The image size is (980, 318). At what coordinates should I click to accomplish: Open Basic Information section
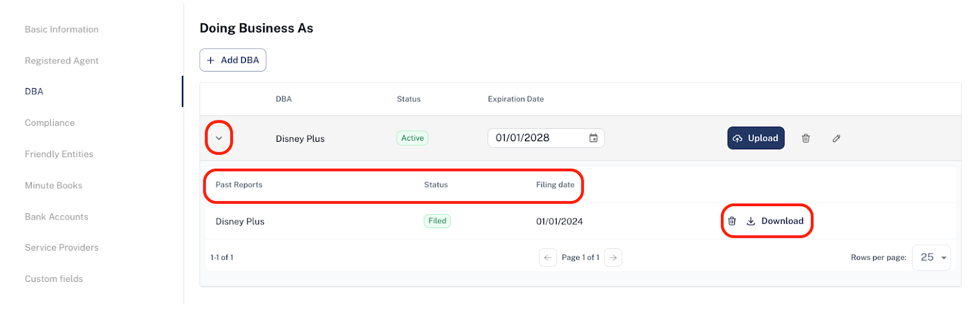[61, 29]
